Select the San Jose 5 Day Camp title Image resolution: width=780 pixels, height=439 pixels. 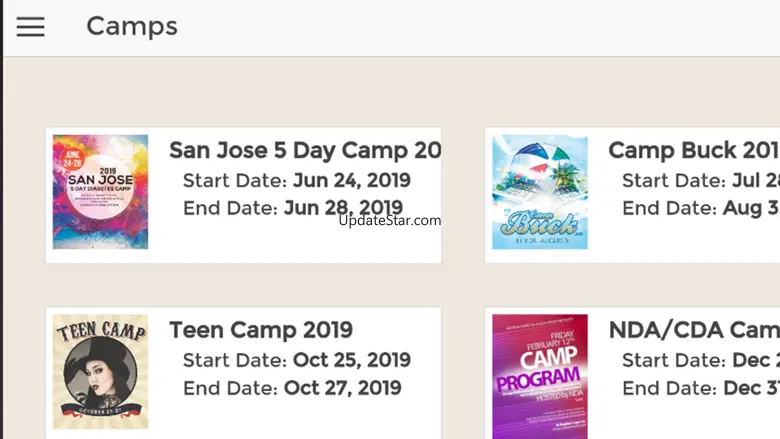click(304, 150)
